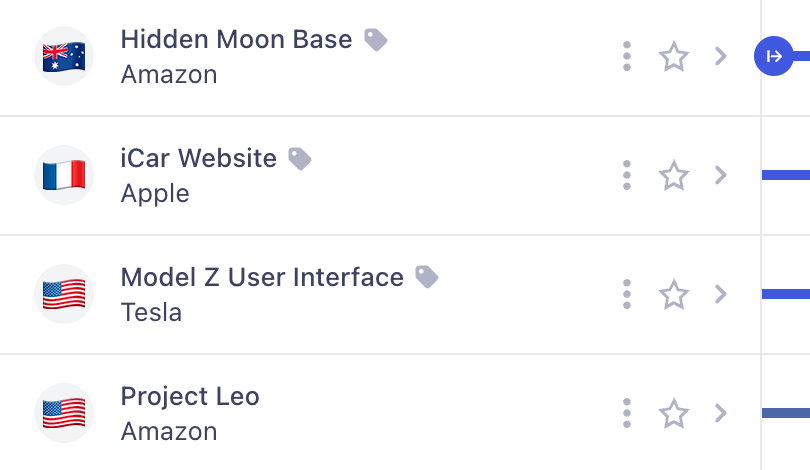Open three-dot menu for Model Z User Interface
The height and width of the screenshot is (470, 810).
(x=627, y=294)
